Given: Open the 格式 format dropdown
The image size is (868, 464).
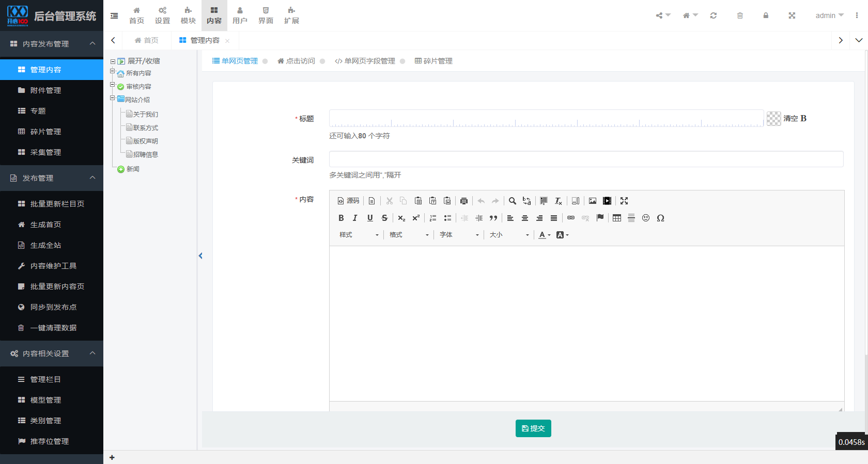Looking at the screenshot, I should 409,235.
